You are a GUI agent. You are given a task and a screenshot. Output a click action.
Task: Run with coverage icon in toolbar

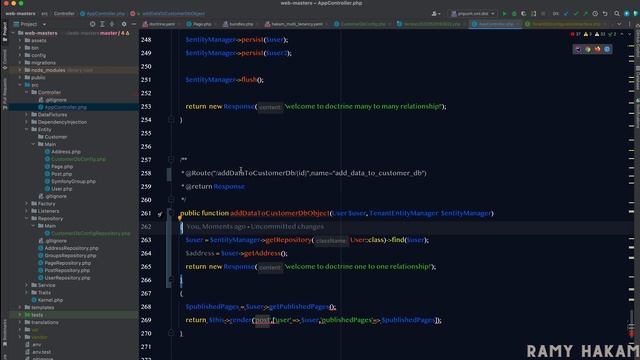point(524,13)
